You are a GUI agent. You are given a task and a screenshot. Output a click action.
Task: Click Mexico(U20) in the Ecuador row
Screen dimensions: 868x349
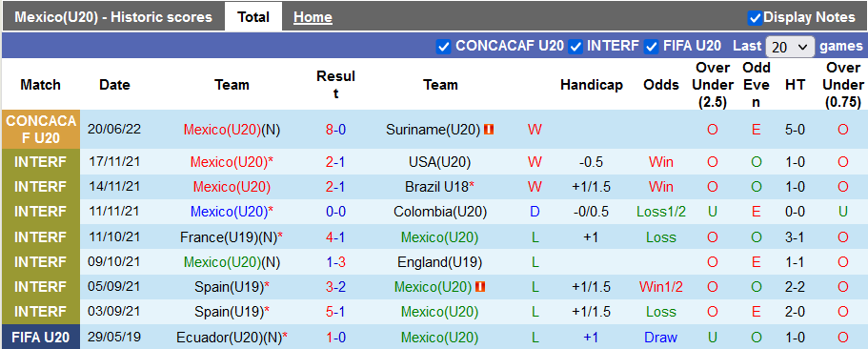pos(439,338)
